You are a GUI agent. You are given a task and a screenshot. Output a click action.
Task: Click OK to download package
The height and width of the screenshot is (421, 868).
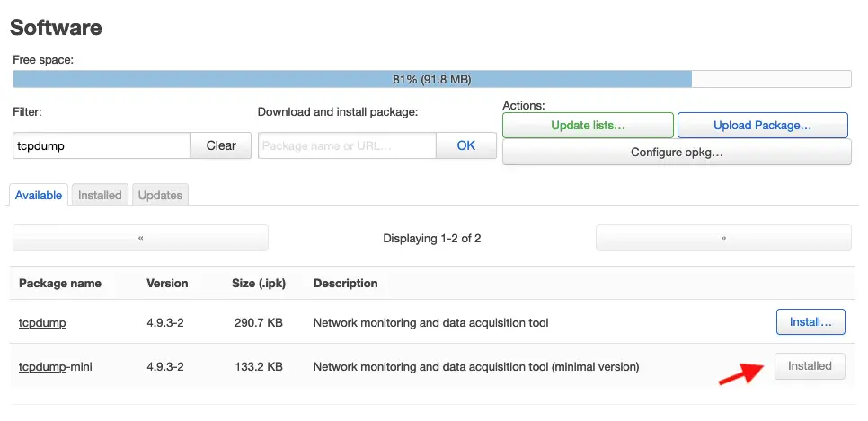point(466,145)
